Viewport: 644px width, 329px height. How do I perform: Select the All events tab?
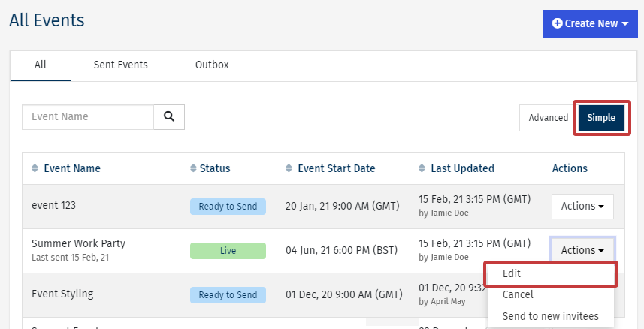point(41,65)
